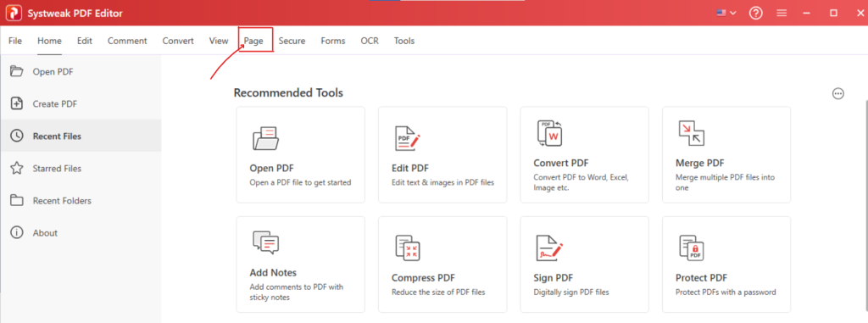Click 'Protect PDFs with a password' text
This screenshot has height=323, width=868.
coord(726,292)
